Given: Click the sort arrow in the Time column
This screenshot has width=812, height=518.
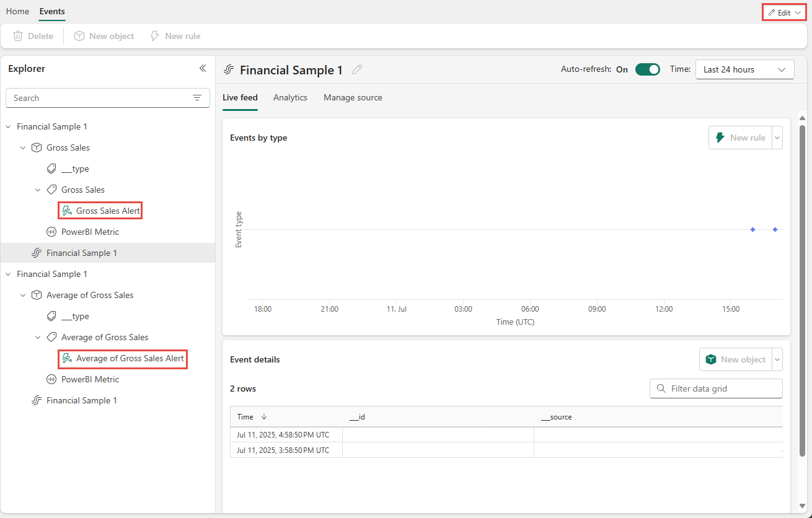Looking at the screenshot, I should tap(264, 417).
